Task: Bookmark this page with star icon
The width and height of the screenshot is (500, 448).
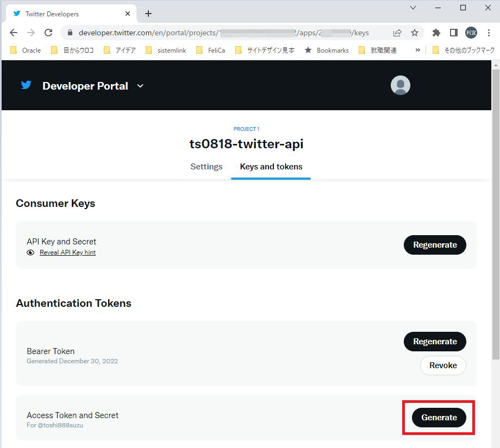Action: coord(415,33)
